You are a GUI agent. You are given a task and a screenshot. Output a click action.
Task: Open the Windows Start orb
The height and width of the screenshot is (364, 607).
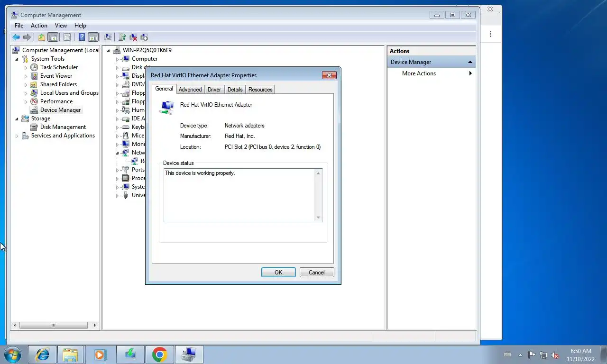click(x=13, y=355)
